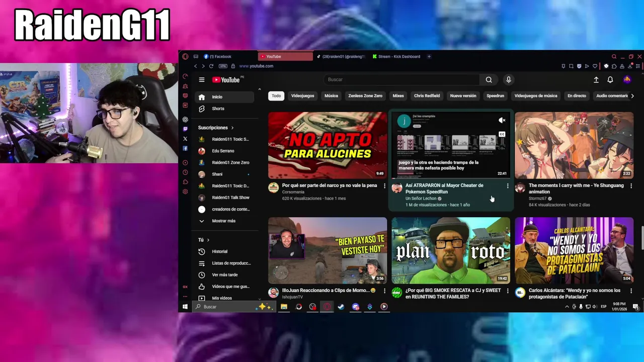The height and width of the screenshot is (362, 644).
Task: Select the Música filter chip
Action: (331, 96)
